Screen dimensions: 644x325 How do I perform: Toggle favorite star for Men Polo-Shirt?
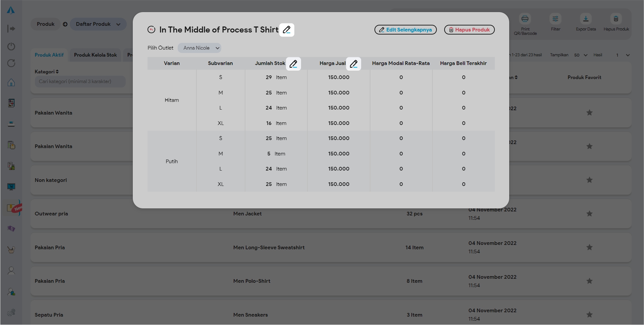click(589, 281)
